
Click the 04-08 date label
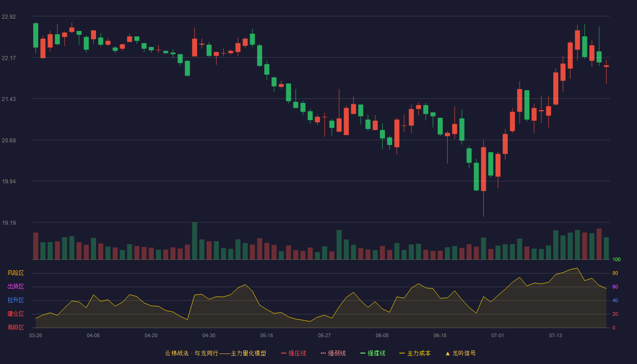pyautogui.click(x=93, y=335)
